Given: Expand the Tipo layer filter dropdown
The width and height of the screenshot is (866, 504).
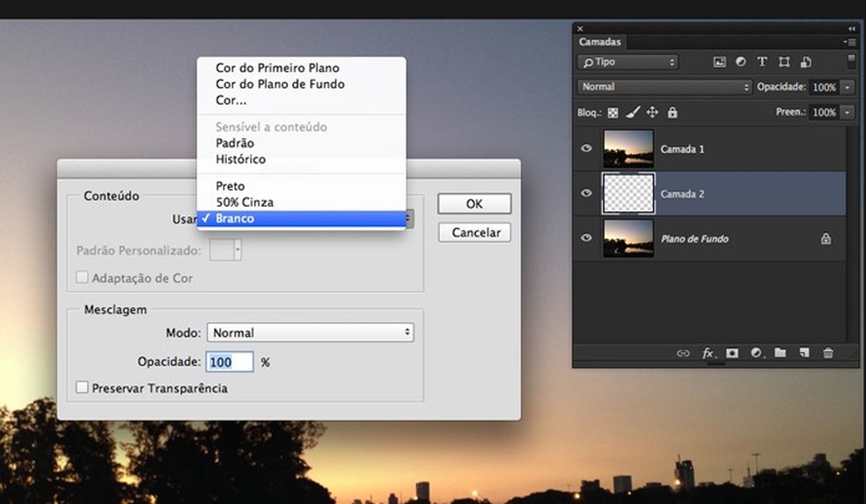Looking at the screenshot, I should 627,62.
